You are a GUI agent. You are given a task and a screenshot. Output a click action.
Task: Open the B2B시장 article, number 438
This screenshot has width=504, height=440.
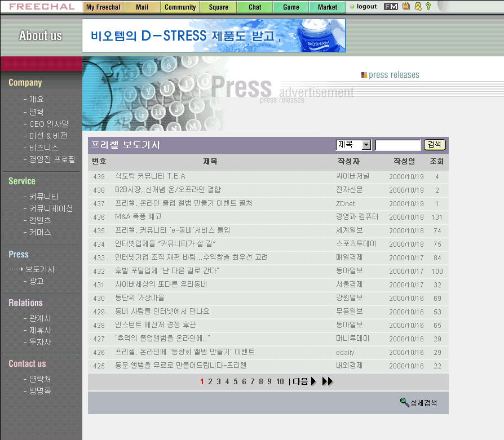pos(168,189)
